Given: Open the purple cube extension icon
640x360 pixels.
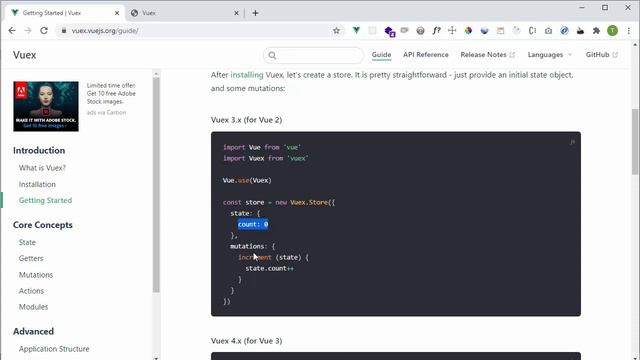Looking at the screenshot, I should pyautogui.click(x=389, y=31).
